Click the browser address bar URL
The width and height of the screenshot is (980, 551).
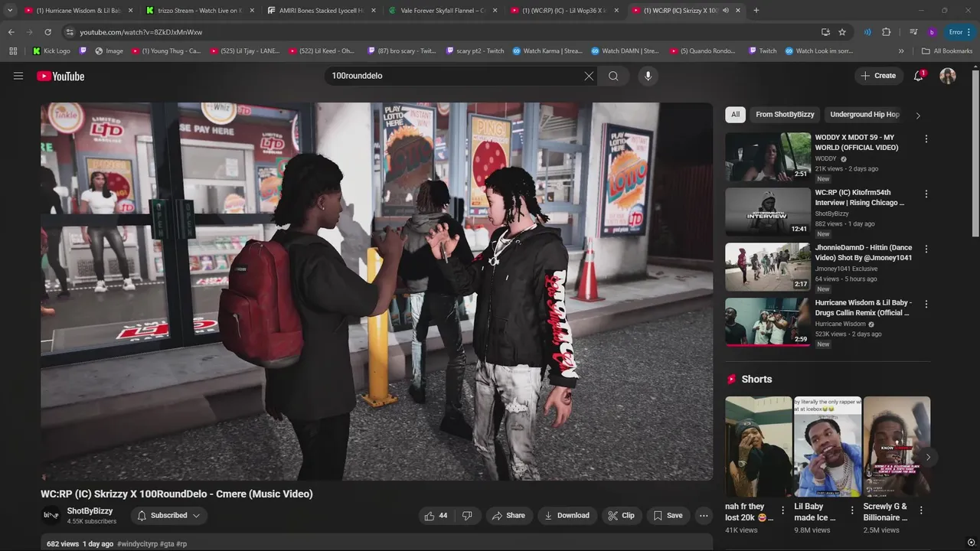point(141,32)
